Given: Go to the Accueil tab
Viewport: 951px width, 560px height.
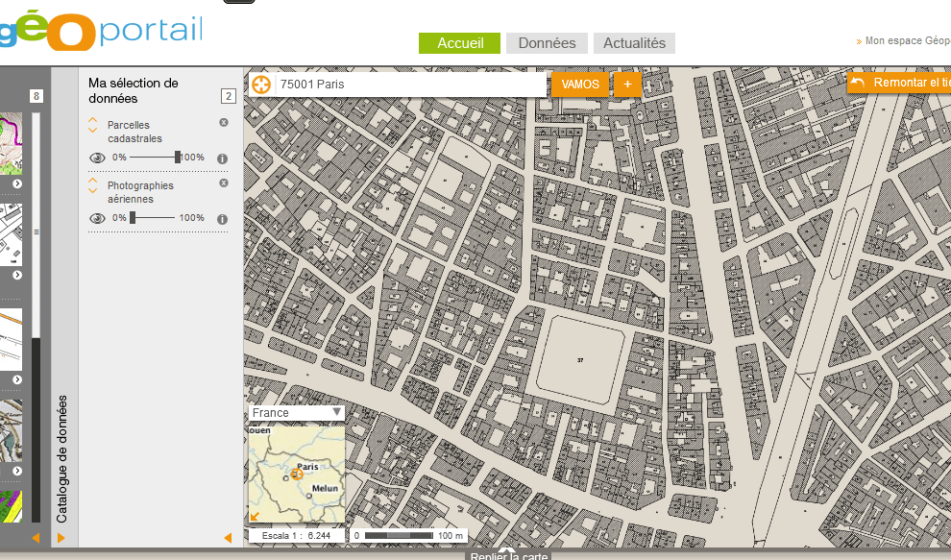Looking at the screenshot, I should 460,43.
